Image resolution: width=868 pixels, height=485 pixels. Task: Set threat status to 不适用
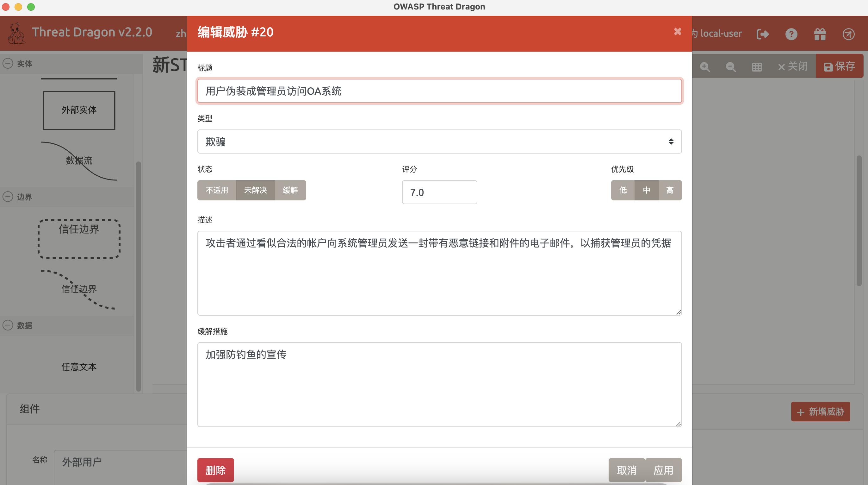(x=217, y=190)
